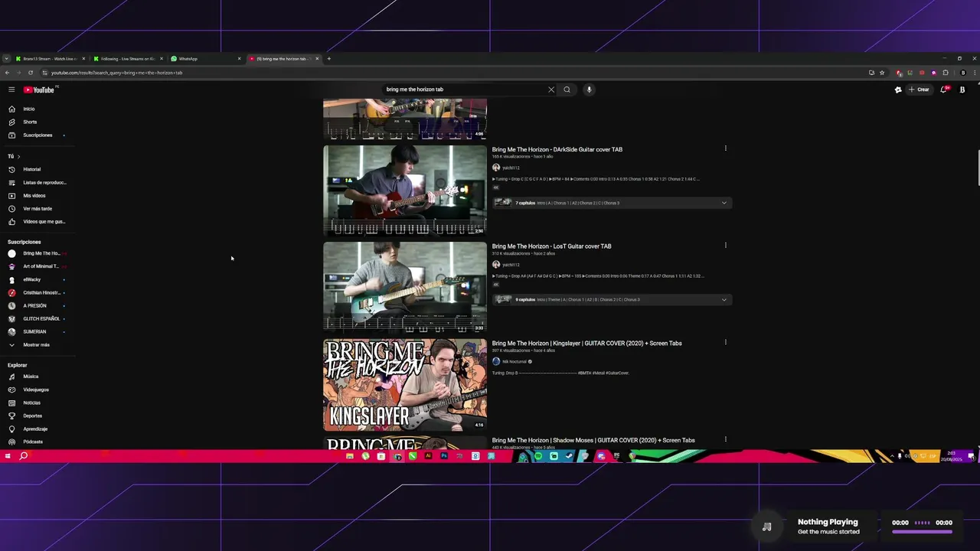Switch to the Bravo13 Stream tab

click(50, 59)
